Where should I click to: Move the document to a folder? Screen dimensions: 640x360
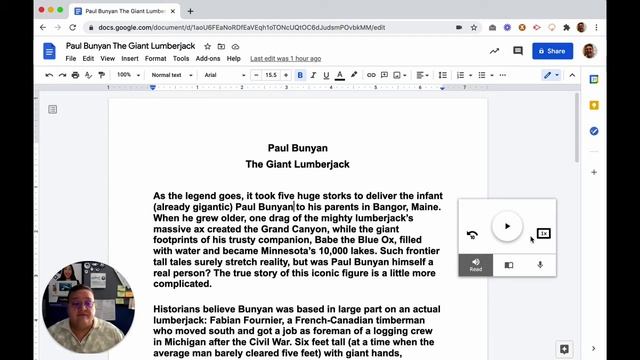(x=221, y=47)
